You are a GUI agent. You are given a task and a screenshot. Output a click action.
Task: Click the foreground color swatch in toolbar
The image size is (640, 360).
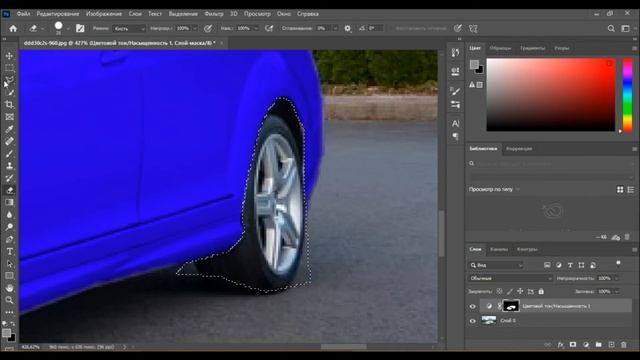[x=6, y=333]
